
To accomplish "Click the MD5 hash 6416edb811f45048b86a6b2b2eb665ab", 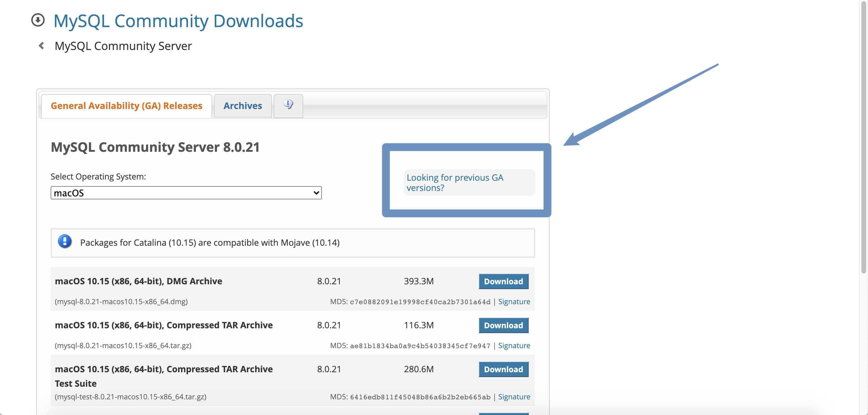I will pos(420,397).
